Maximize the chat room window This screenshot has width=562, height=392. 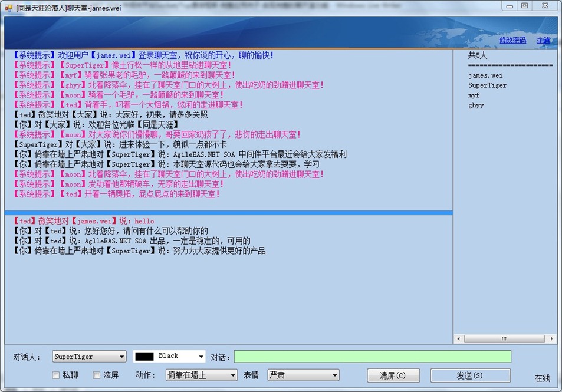tap(525, 6)
